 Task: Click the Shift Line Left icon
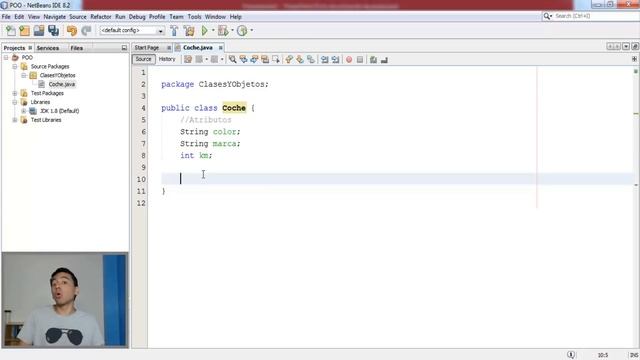[x=324, y=60]
